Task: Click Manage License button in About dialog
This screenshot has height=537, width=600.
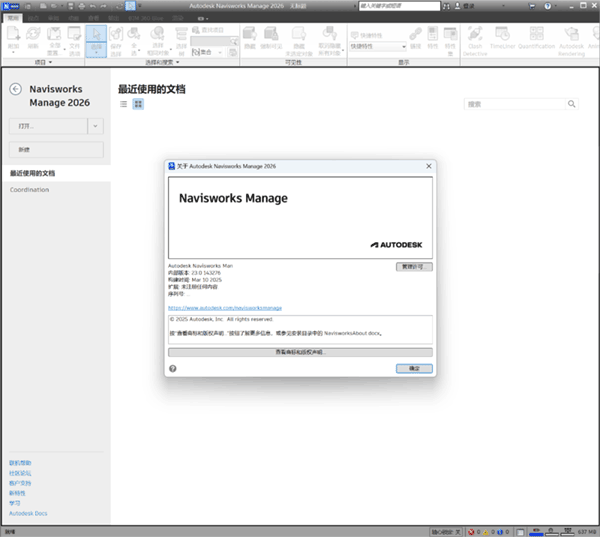Action: [x=414, y=267]
